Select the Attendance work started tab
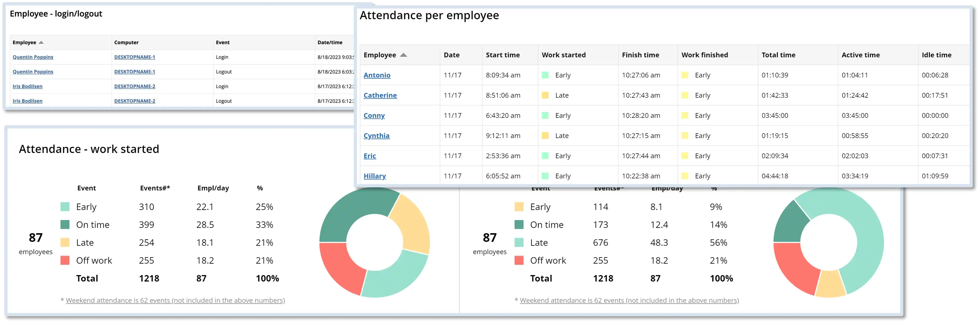This screenshot has width=980, height=323. click(89, 149)
